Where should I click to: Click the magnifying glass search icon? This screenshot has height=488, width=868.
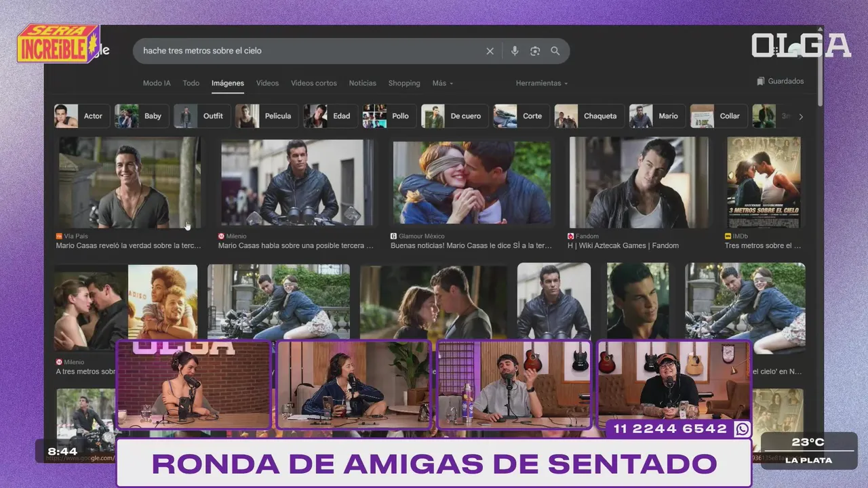click(555, 51)
